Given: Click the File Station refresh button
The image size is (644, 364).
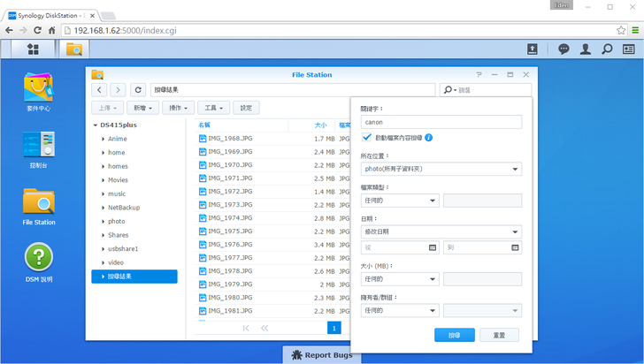Looking at the screenshot, I should coord(138,90).
